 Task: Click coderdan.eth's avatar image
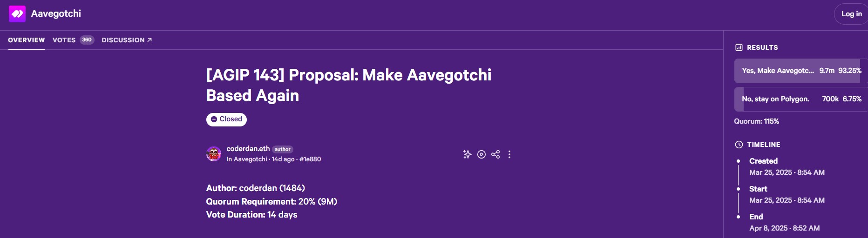pyautogui.click(x=214, y=154)
